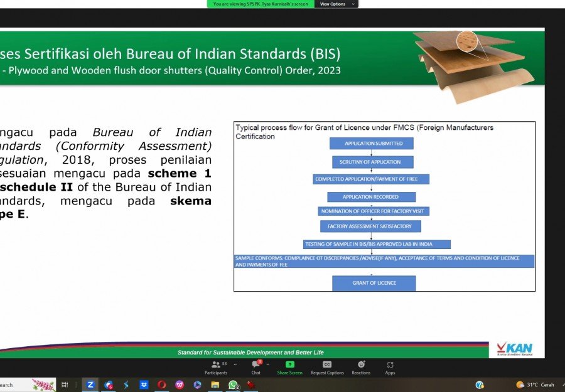Click the COMPLETED APPLICATION/PAYMENT OF FREE box

point(371,179)
